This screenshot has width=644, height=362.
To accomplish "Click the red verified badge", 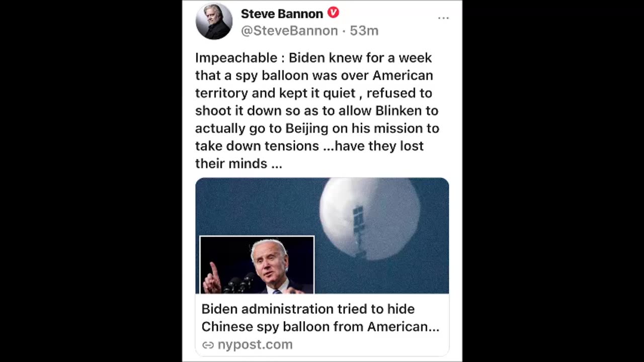I will [x=333, y=13].
